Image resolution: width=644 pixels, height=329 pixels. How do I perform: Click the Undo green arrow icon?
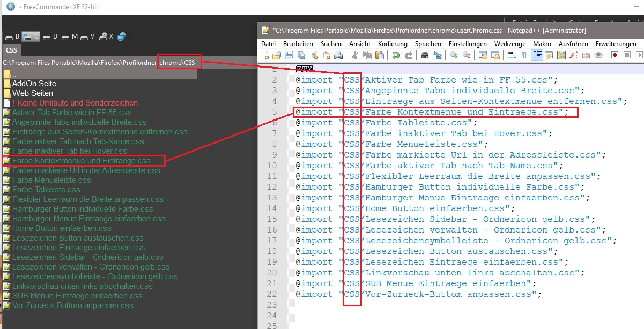[x=396, y=55]
